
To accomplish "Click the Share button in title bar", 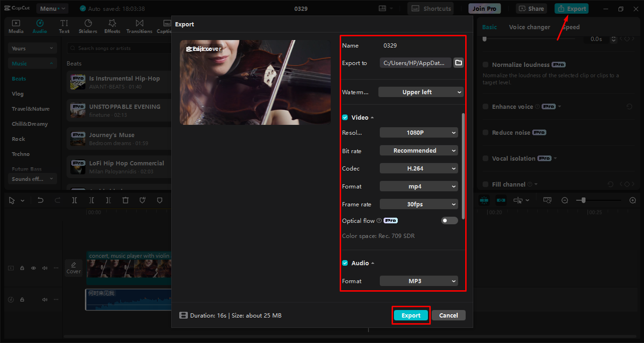I will click(531, 8).
